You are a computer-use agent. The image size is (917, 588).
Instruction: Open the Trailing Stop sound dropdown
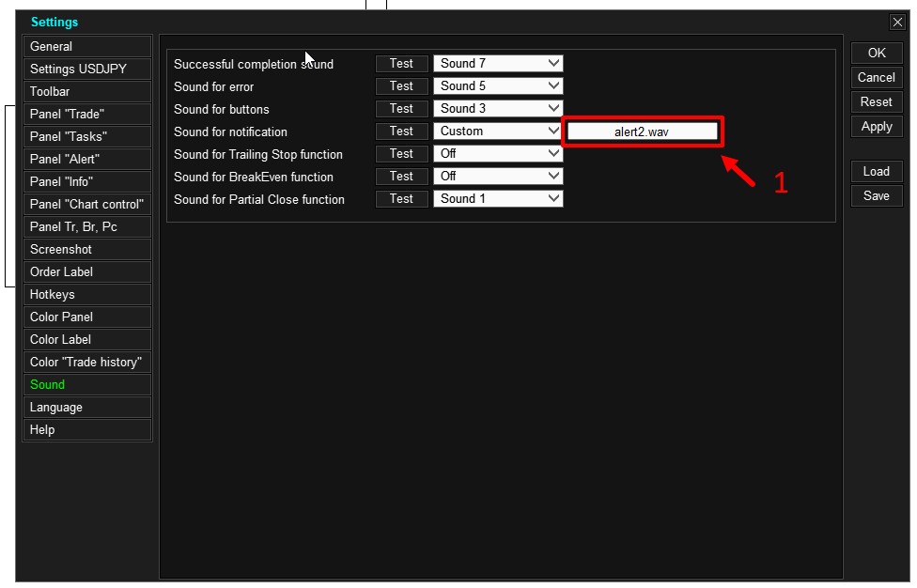498,154
